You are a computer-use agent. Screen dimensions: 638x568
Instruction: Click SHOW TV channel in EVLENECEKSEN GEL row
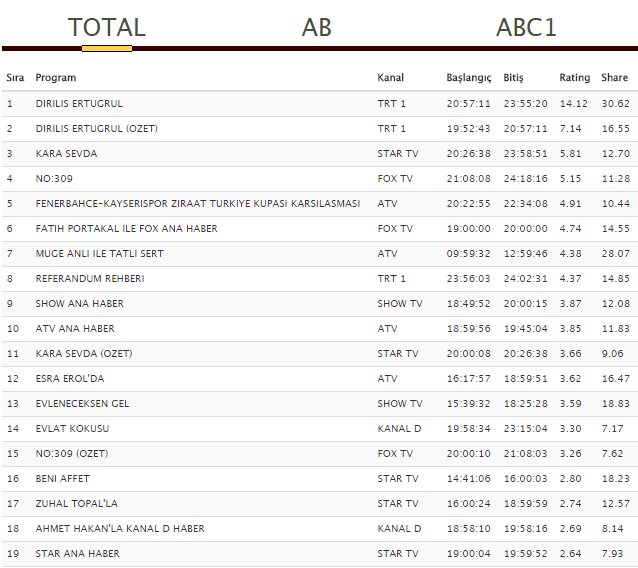coord(400,404)
